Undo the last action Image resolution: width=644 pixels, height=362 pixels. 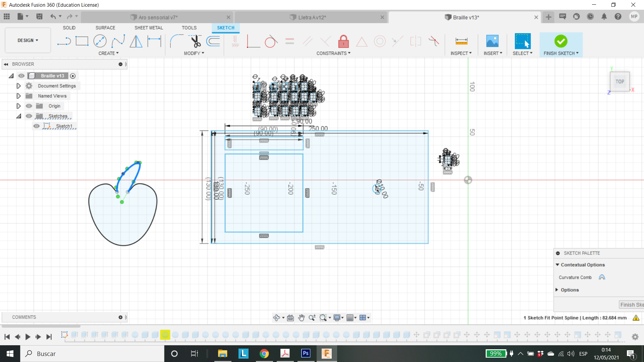click(53, 16)
